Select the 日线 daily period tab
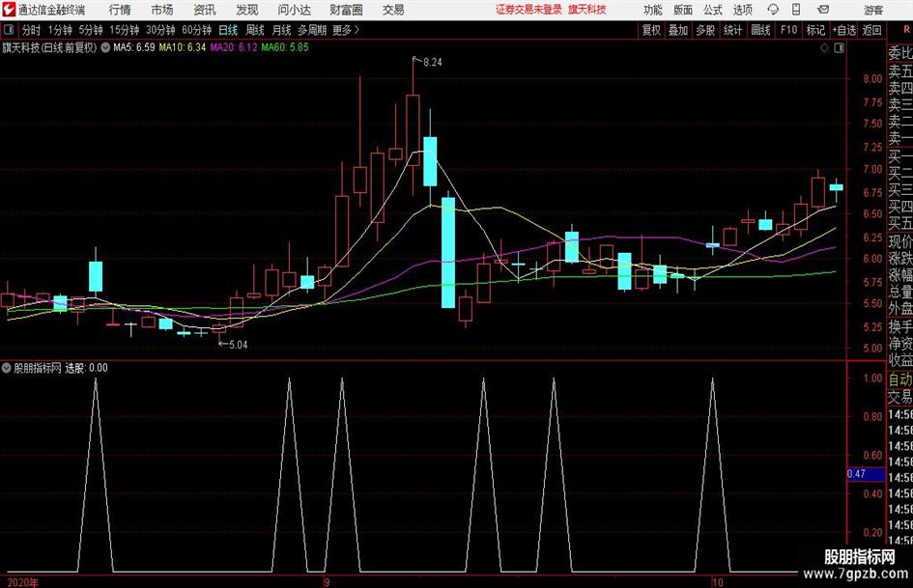The width and height of the screenshot is (913, 588). 228,30
